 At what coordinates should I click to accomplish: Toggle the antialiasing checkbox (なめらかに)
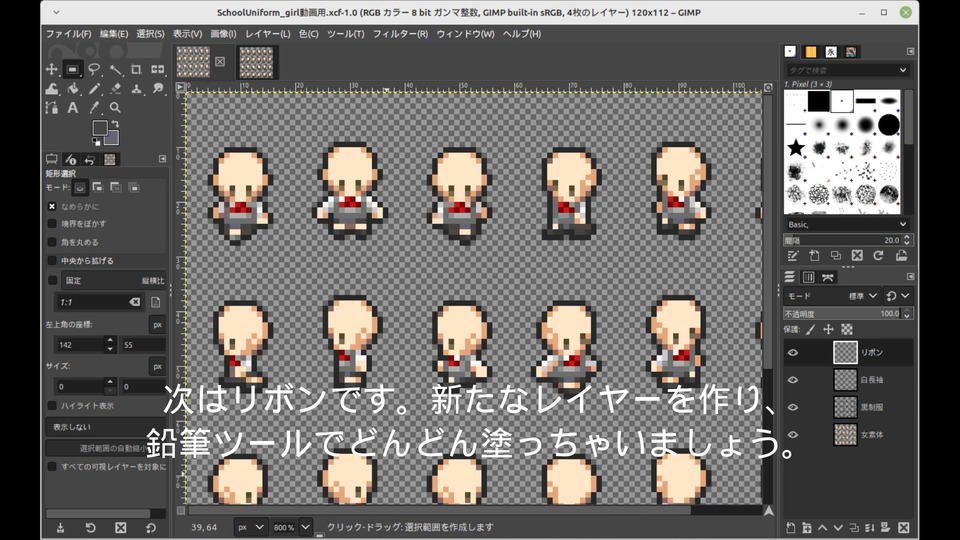52,206
